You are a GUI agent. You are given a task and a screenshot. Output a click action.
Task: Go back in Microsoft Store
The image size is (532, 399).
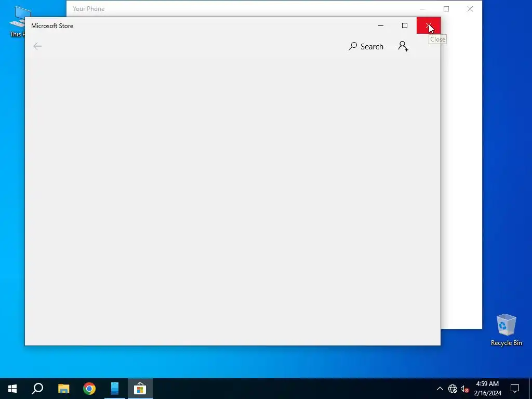(x=37, y=46)
